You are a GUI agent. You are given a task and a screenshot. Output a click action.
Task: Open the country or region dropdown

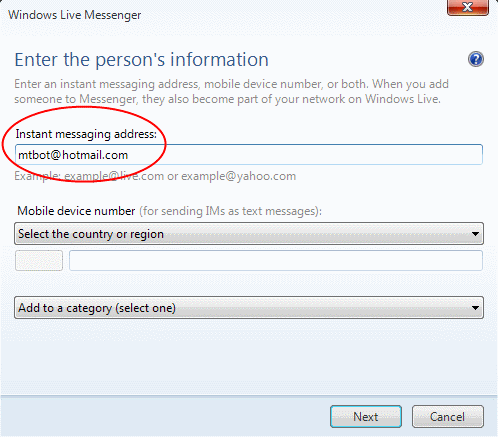(249, 234)
